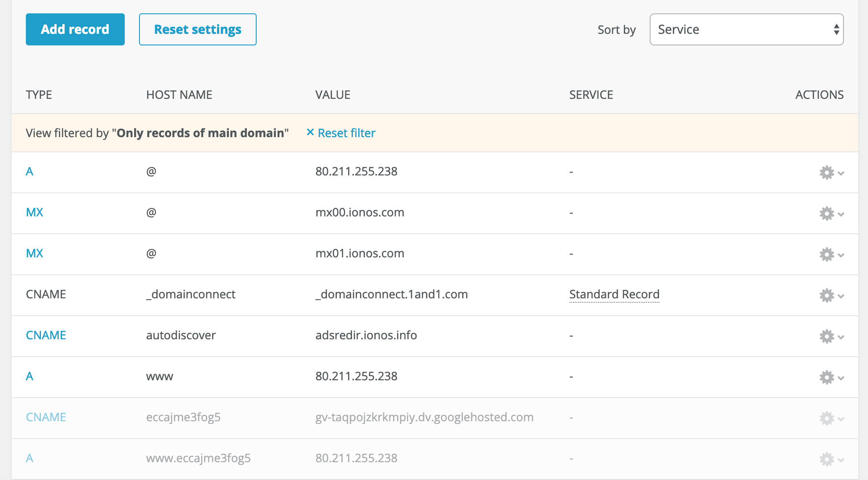Open MX type link for mx01.ionos.com

(34, 253)
